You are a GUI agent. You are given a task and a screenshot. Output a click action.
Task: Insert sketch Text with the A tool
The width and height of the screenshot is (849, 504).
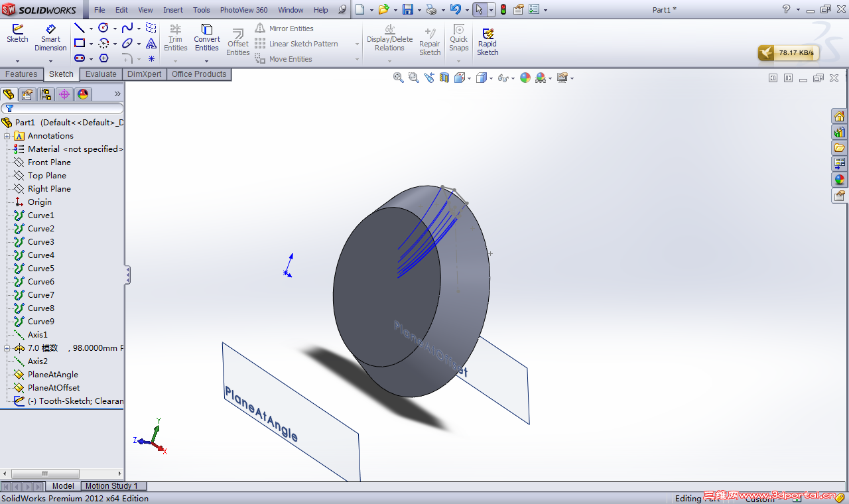pyautogui.click(x=151, y=43)
